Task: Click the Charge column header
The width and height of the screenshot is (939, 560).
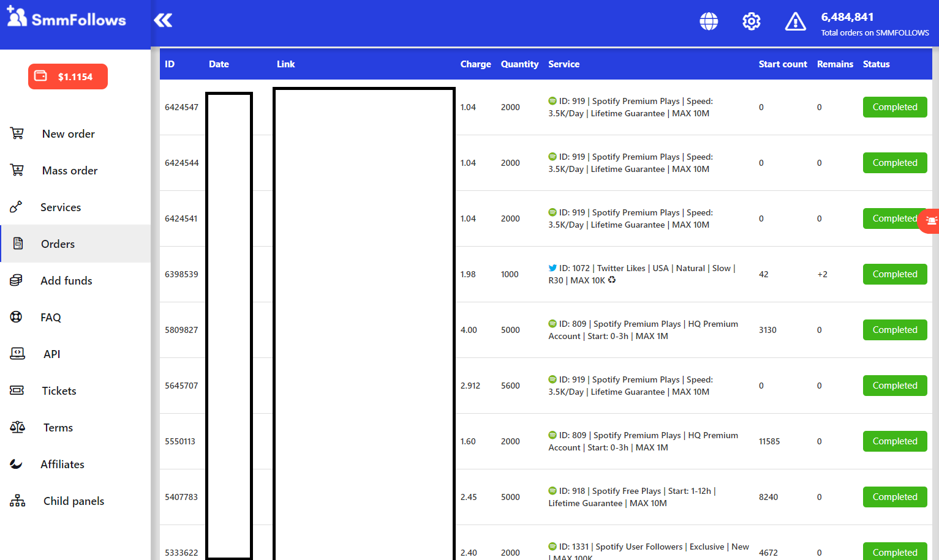Action: tap(476, 64)
